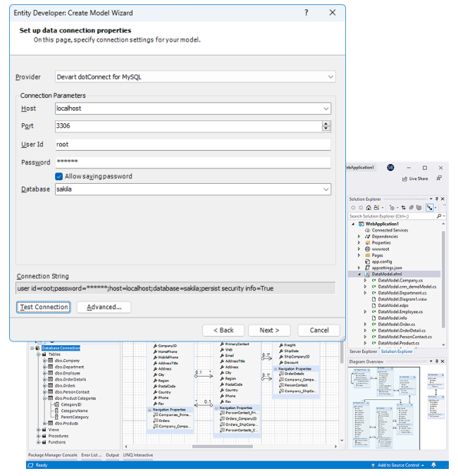Click Sync with Active Document arrows icon
This screenshot has height=476, width=458.
[x=403, y=208]
